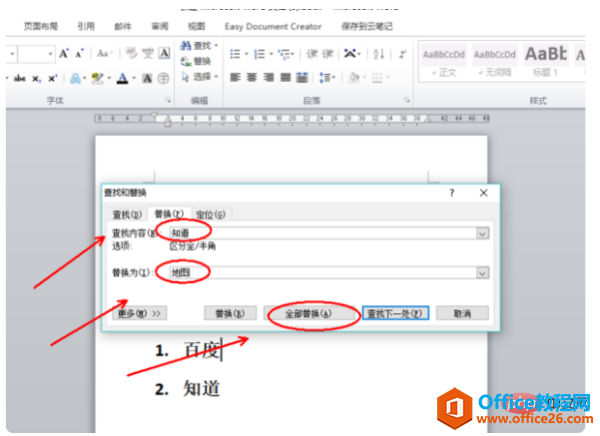Apply Distributed alignment
The image size is (600, 436).
click(x=302, y=78)
